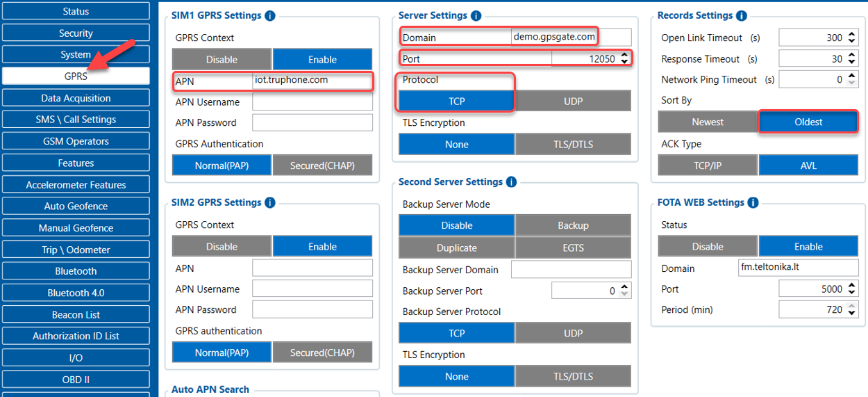868x397 pixels.
Task: Open the GPRS menu section
Action: (76, 76)
